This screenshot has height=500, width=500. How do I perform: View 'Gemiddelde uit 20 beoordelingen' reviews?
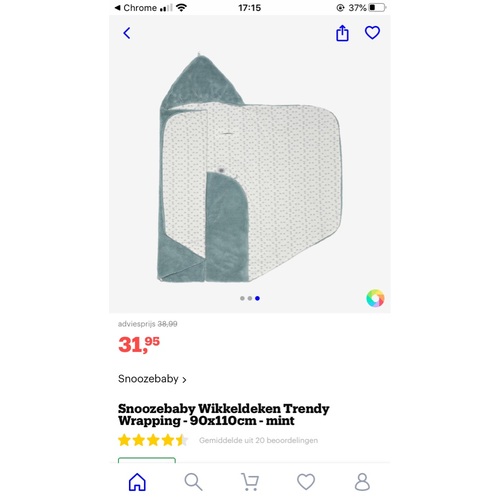tap(258, 440)
